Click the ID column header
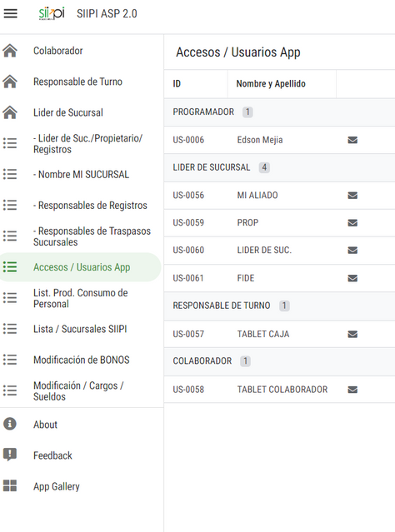This screenshot has height=532, width=395. tap(177, 84)
